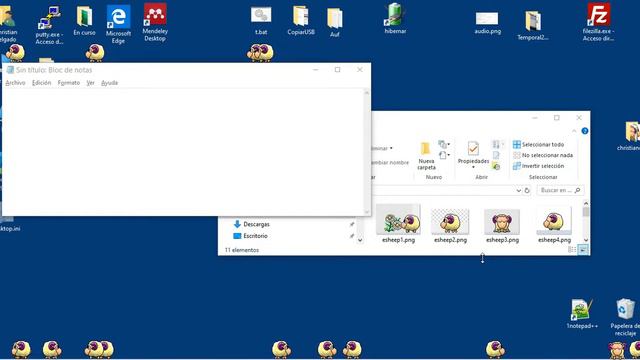Open address bar history dropdown chevron
This screenshot has width=640, height=360.
(518, 190)
